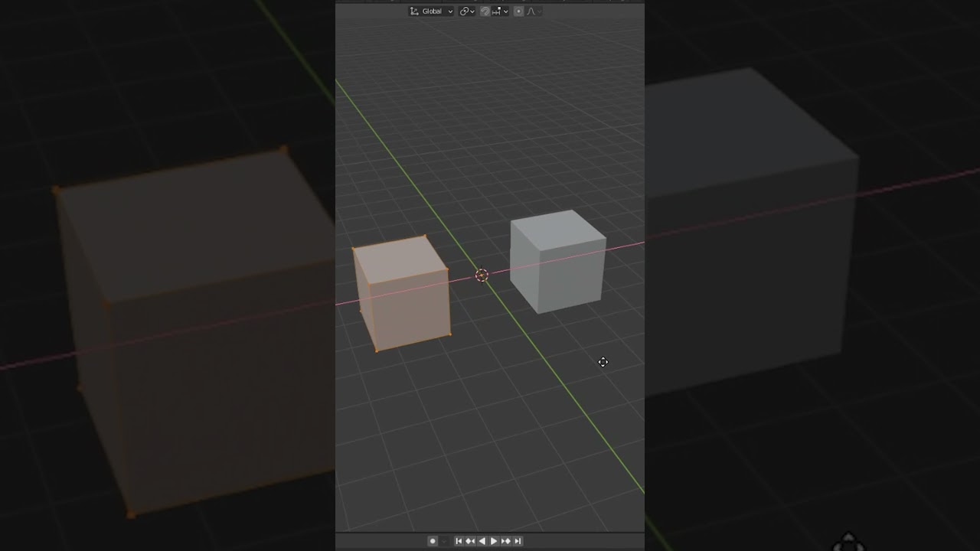Open the Global transform orientation dropdown

tap(431, 11)
